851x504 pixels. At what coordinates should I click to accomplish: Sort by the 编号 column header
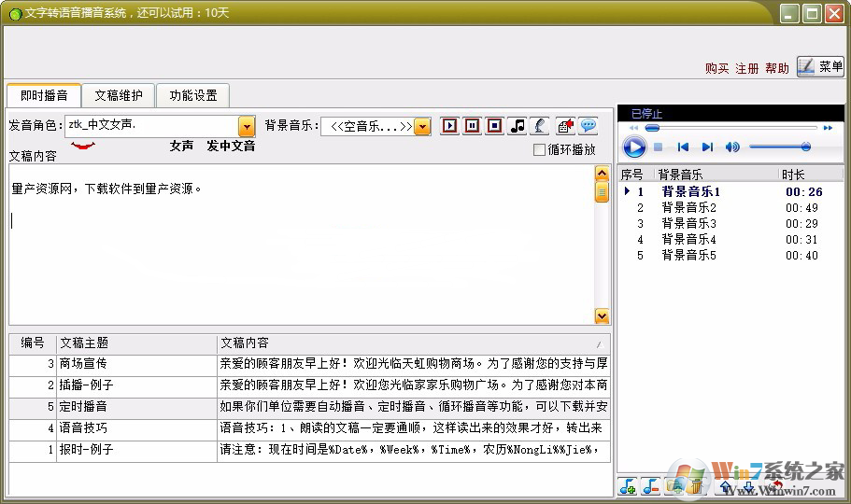click(33, 343)
